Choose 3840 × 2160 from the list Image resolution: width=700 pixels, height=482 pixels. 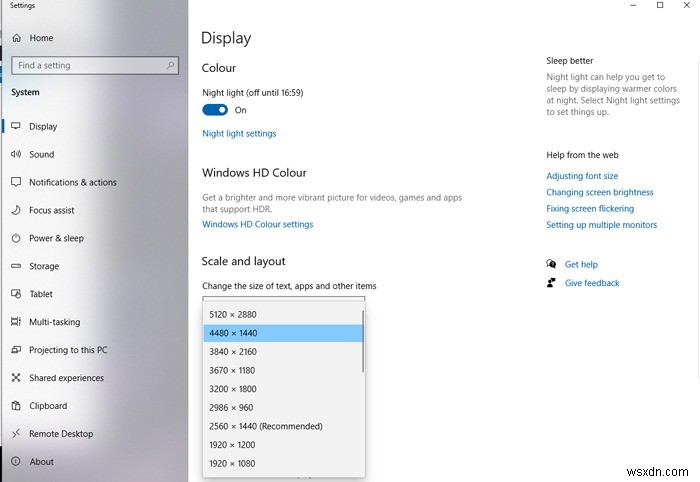pos(283,352)
